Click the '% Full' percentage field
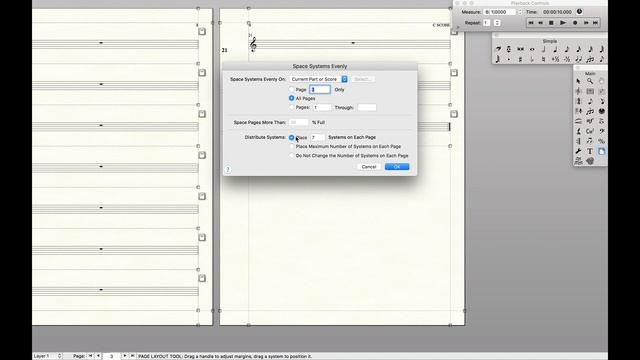Image resolution: width=640 pixels, height=360 pixels. pyautogui.click(x=298, y=122)
